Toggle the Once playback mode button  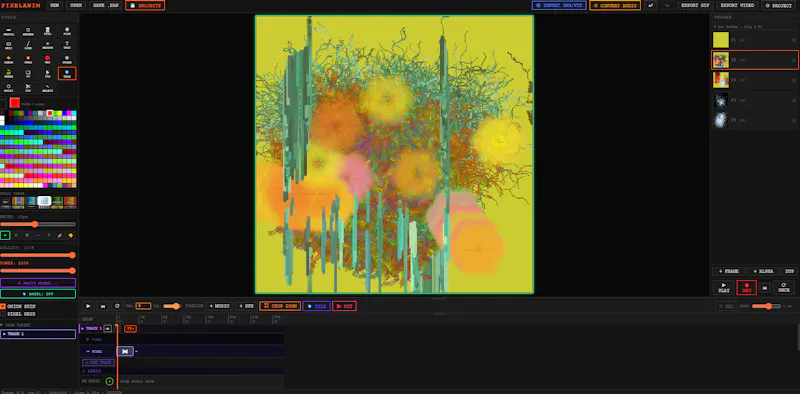point(784,288)
